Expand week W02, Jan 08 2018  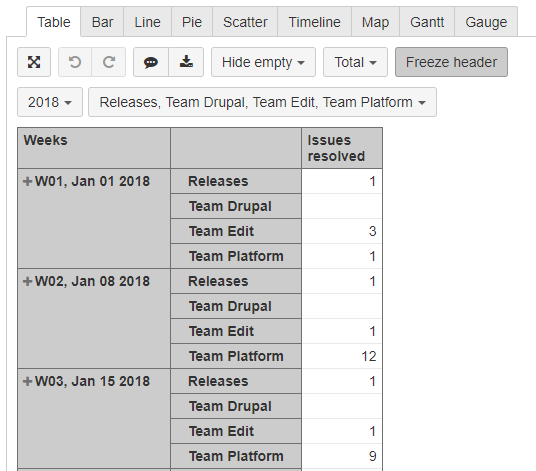point(27,281)
